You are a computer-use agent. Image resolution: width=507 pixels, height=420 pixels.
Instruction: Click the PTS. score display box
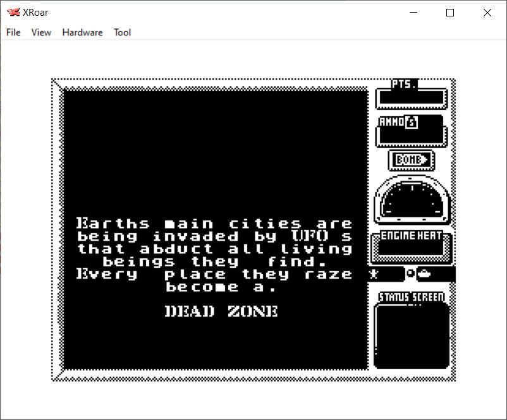(411, 99)
